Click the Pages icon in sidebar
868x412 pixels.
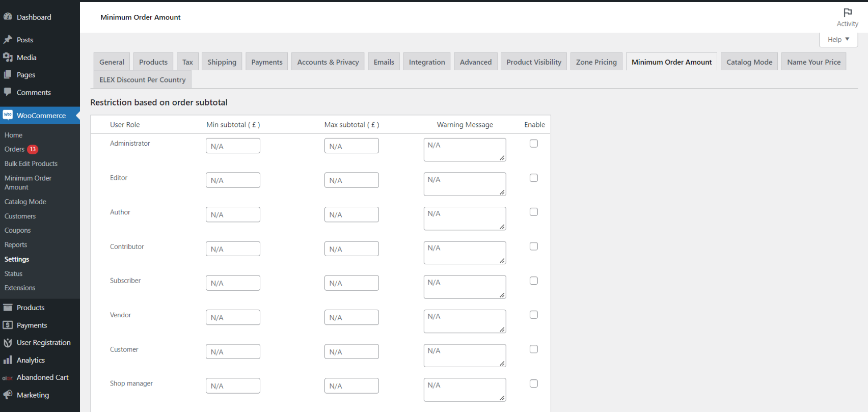8,75
